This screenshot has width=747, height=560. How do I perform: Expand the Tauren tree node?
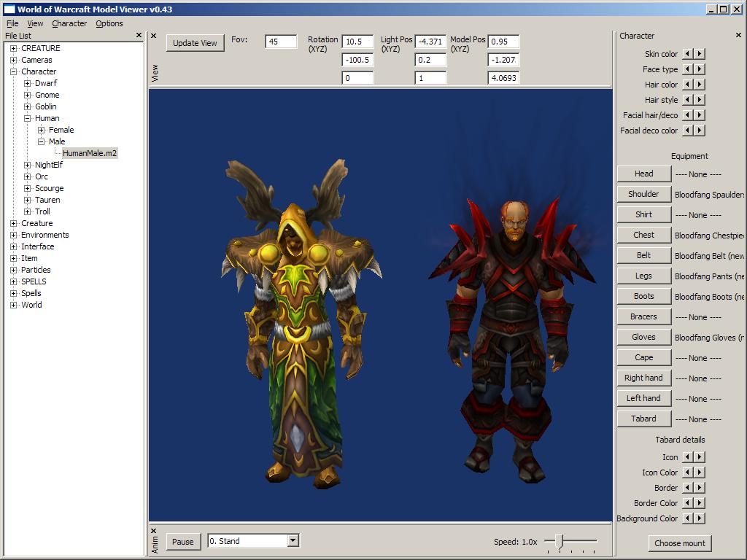click(27, 200)
